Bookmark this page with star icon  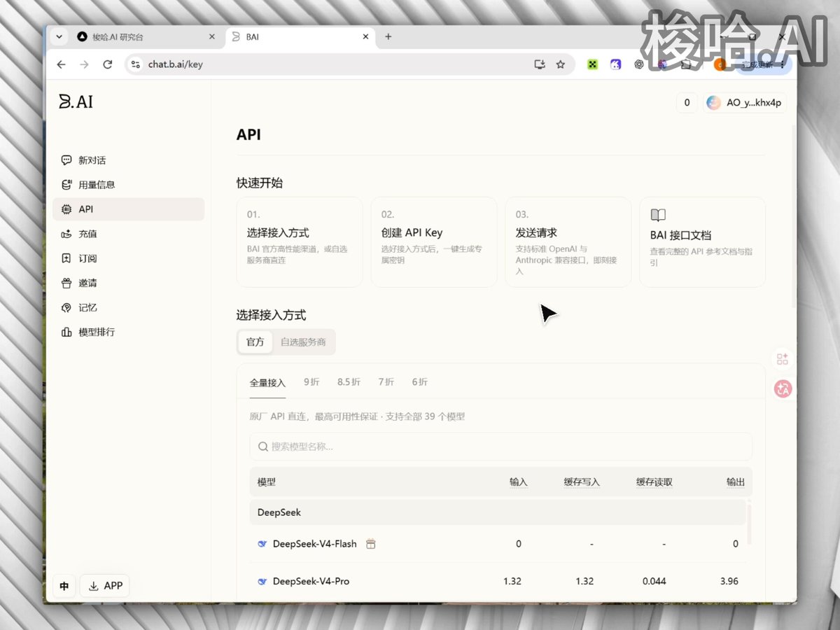(560, 64)
